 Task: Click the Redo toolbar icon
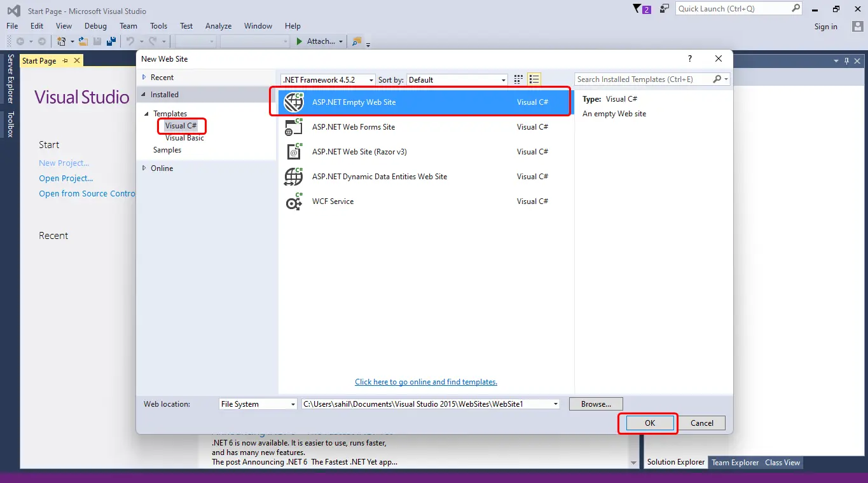click(153, 41)
